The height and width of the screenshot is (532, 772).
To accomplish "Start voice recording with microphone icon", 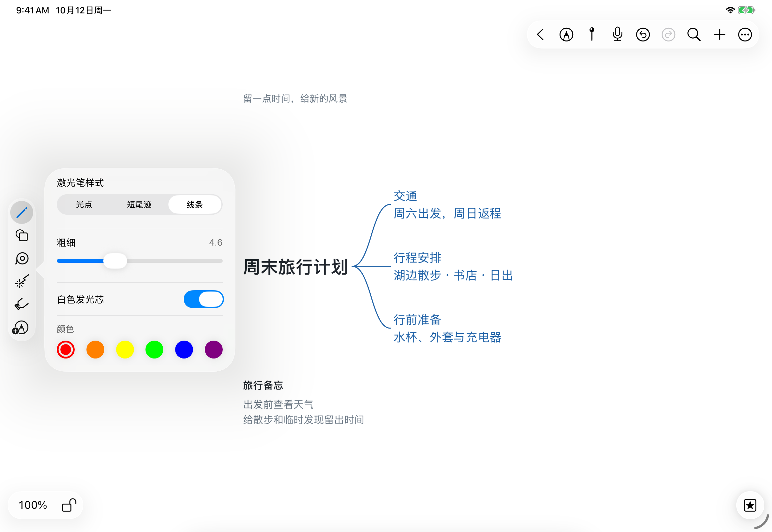I will pyautogui.click(x=617, y=34).
